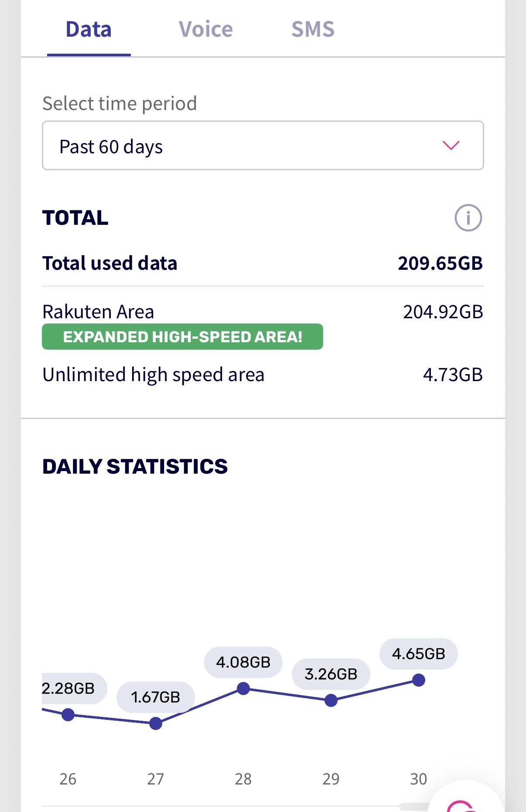Select the data point on day 29

tap(331, 700)
